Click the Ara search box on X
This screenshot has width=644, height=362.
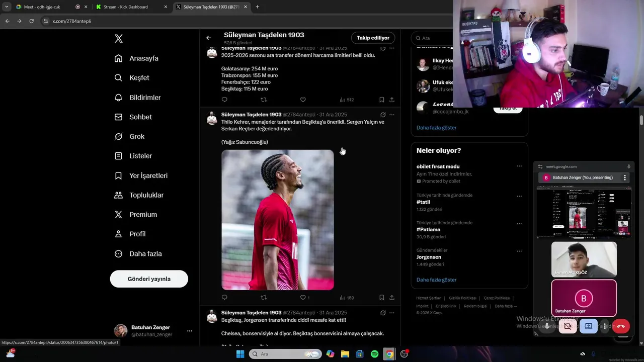[433, 38]
